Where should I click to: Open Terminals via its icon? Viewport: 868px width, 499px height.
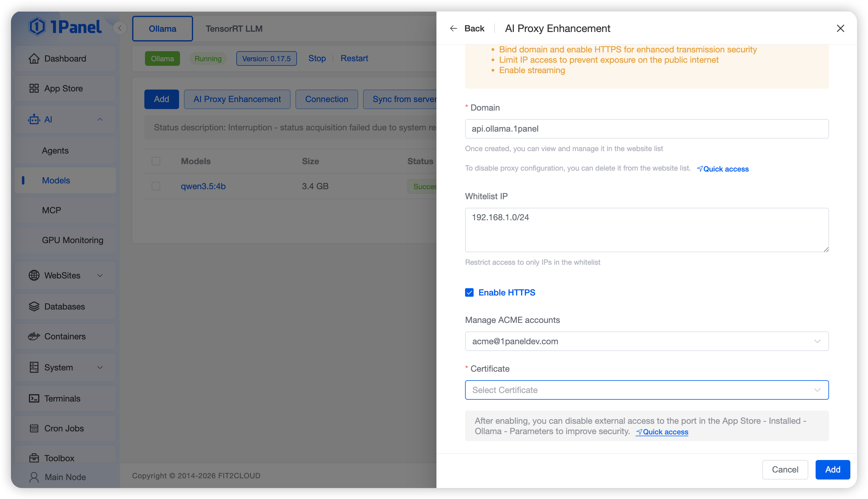34,398
